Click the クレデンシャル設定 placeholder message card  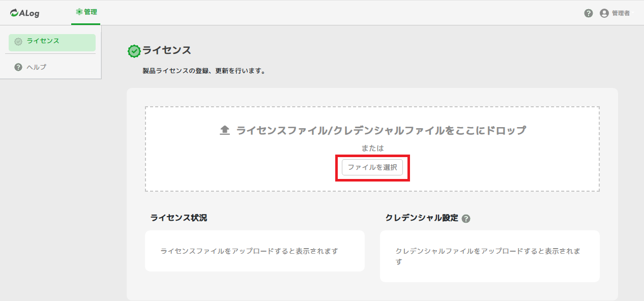(x=489, y=256)
